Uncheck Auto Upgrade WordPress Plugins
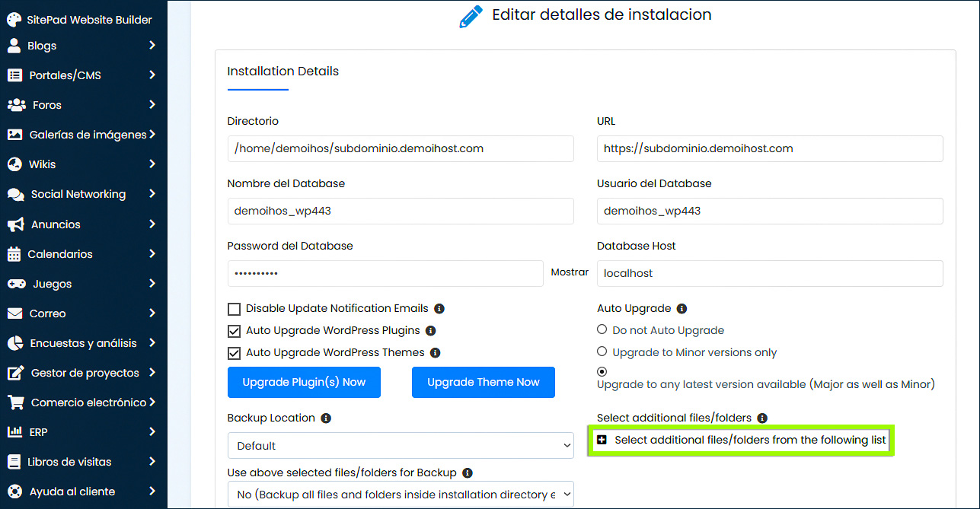 pyautogui.click(x=234, y=331)
